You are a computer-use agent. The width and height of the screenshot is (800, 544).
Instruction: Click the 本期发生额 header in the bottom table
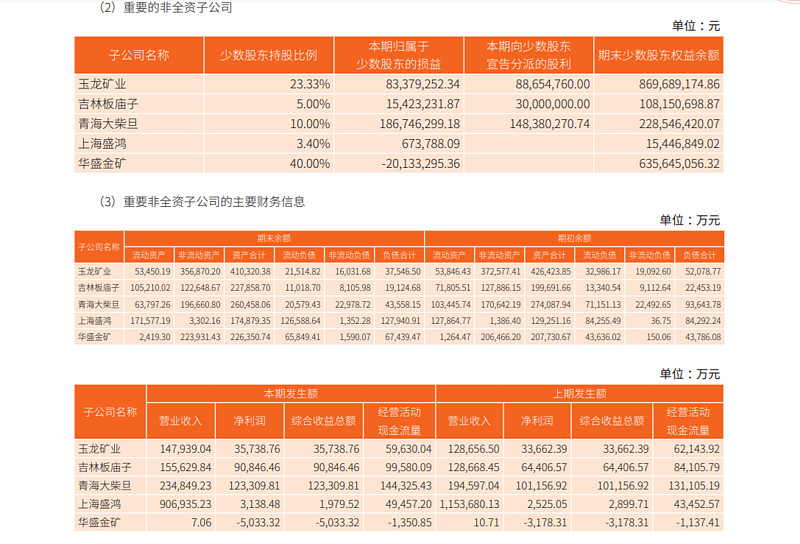[291, 393]
